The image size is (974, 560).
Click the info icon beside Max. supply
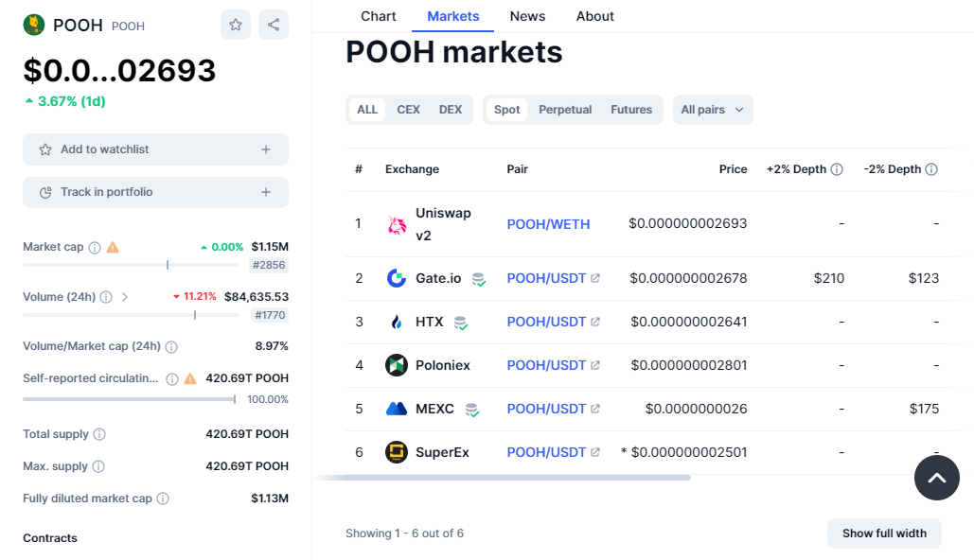click(98, 466)
